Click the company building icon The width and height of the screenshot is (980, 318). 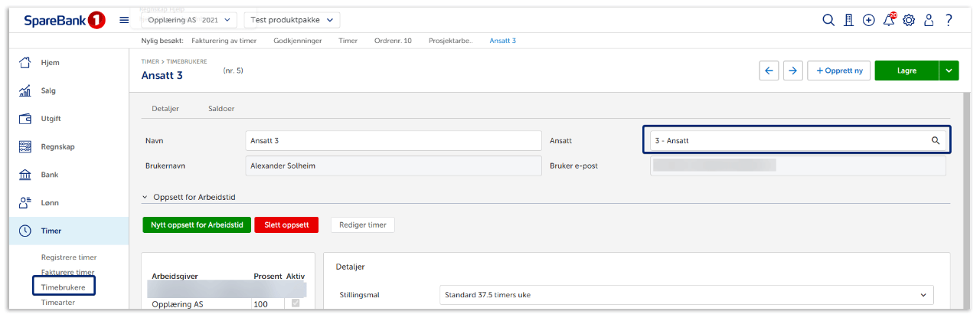pos(848,21)
